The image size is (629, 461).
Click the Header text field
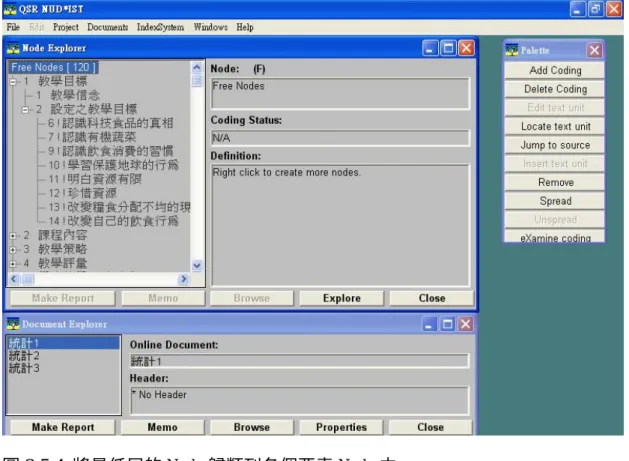[x=299, y=400]
